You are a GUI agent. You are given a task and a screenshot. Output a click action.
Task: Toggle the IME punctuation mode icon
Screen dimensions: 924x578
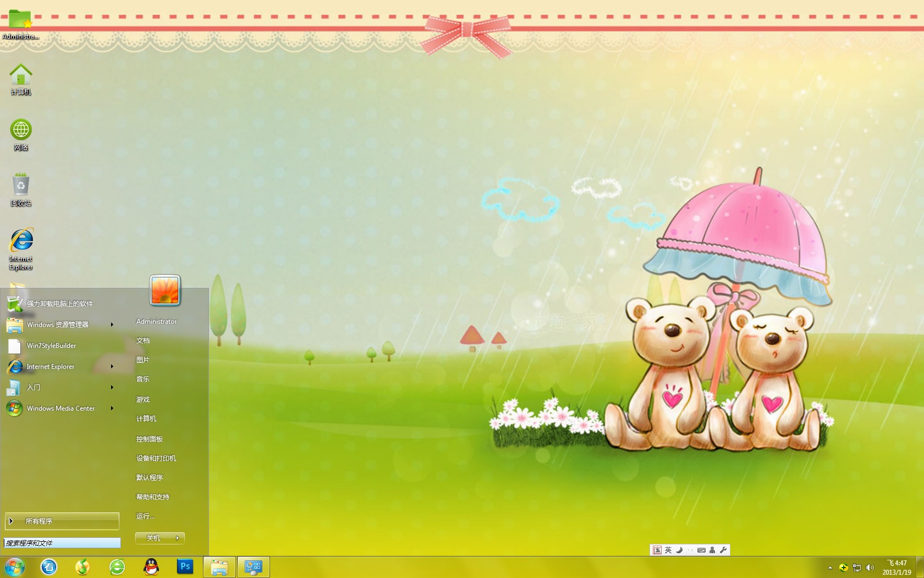click(x=690, y=550)
